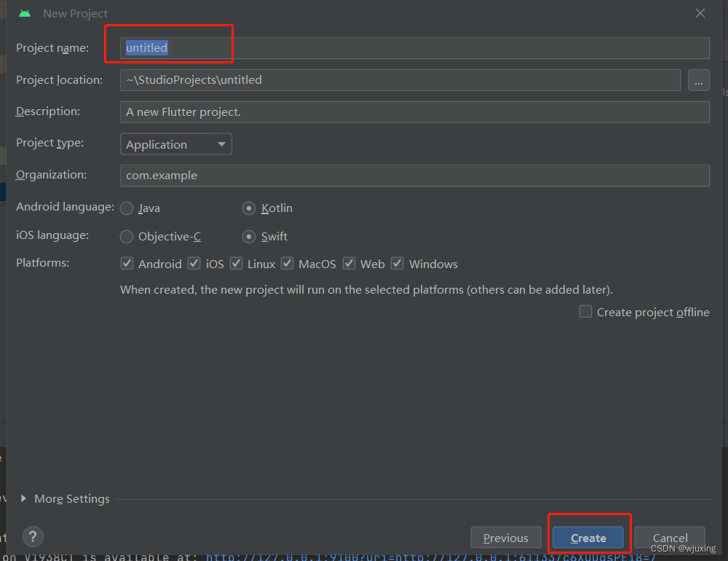The height and width of the screenshot is (561, 728).
Task: Toggle the Linux platform checkbox
Action: point(237,264)
